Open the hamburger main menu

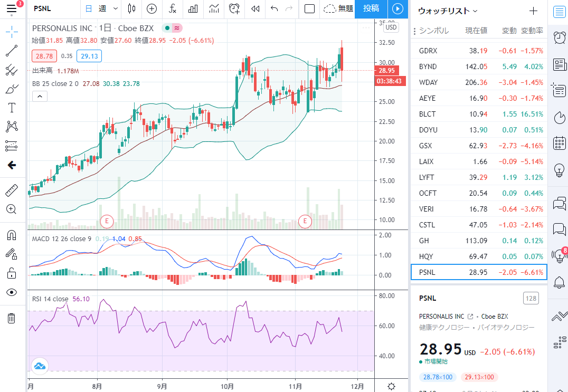click(x=12, y=8)
